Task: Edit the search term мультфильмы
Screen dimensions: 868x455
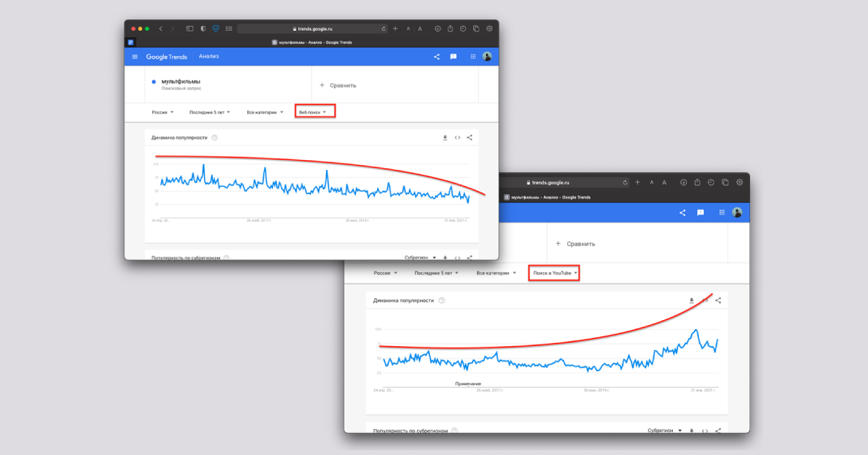Action: tap(181, 81)
